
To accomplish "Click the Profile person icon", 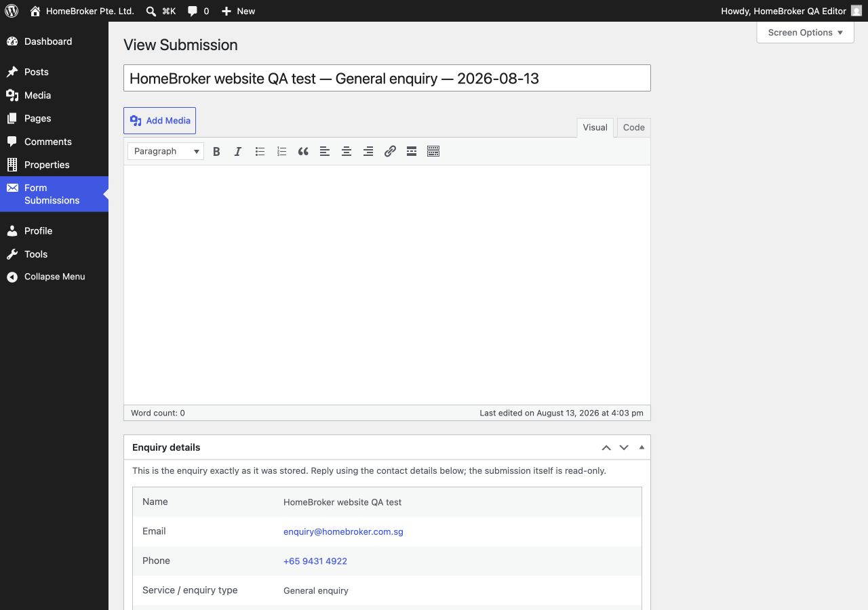I will [12, 231].
